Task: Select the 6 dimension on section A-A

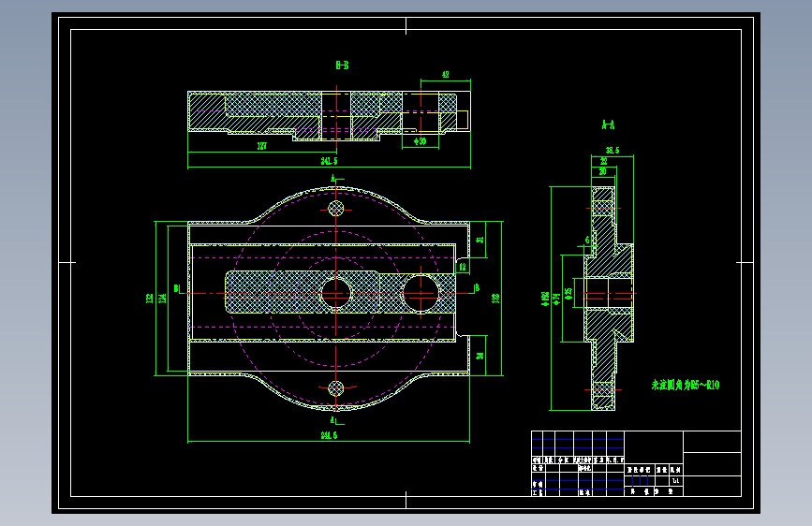Action: 586,241
